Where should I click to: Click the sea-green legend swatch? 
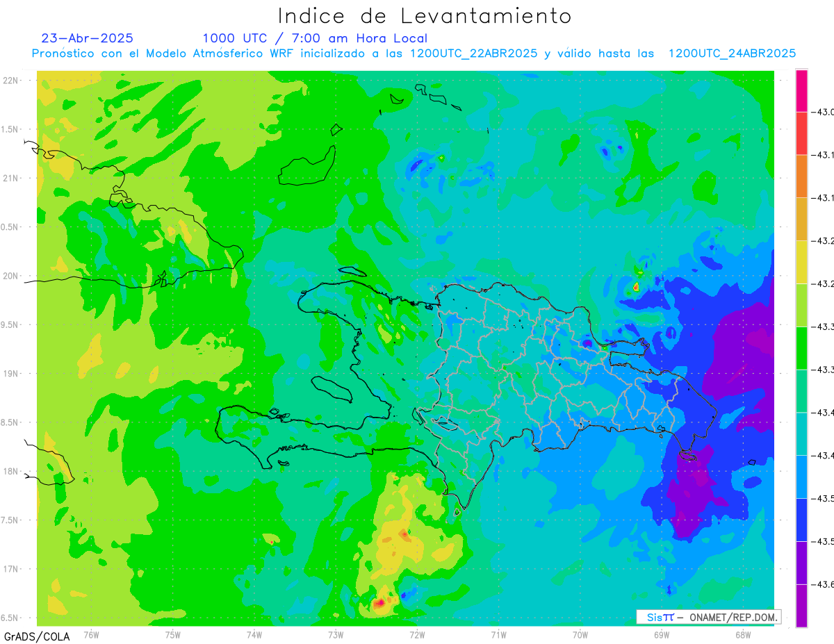point(801,390)
